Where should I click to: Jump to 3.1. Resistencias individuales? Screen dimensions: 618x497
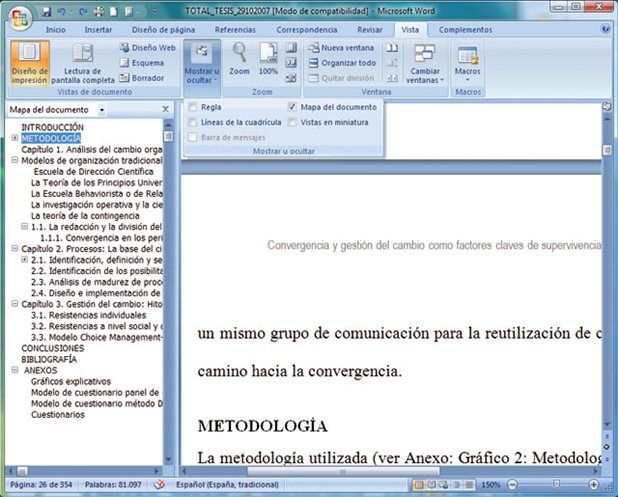(x=89, y=315)
